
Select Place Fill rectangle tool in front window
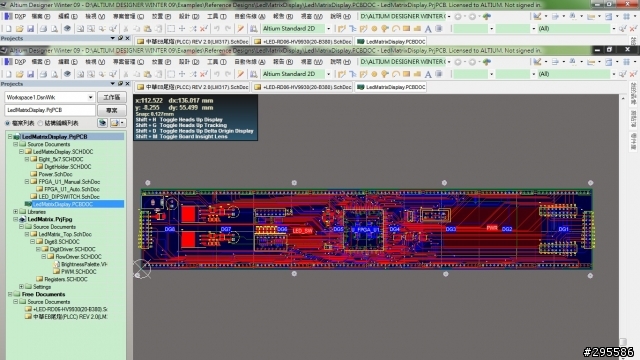point(406,74)
